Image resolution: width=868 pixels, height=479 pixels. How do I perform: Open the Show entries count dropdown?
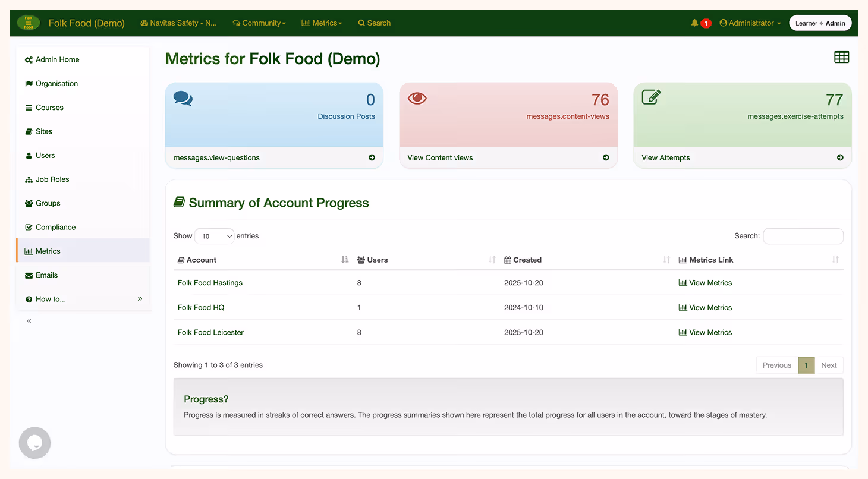point(215,236)
